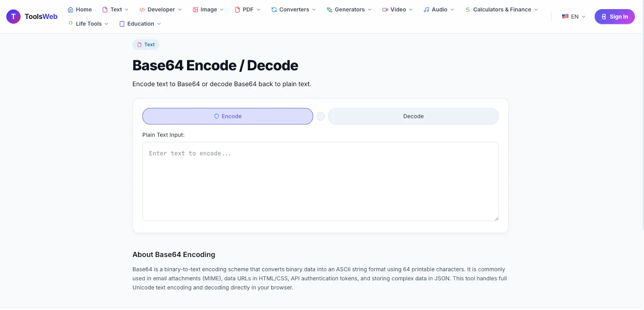
Task: Click the Converters refresh arrows icon
Action: [x=274, y=10]
